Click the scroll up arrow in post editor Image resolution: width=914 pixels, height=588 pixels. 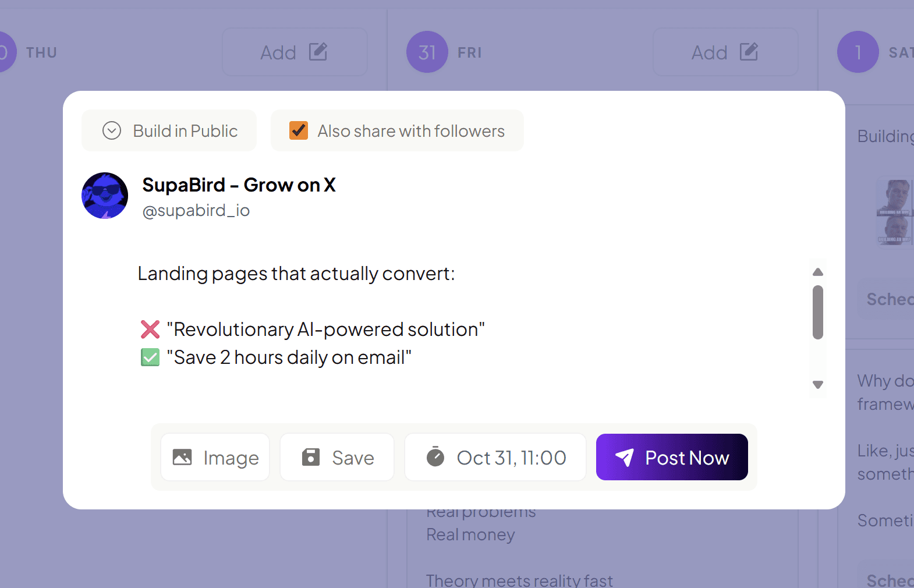click(x=818, y=272)
